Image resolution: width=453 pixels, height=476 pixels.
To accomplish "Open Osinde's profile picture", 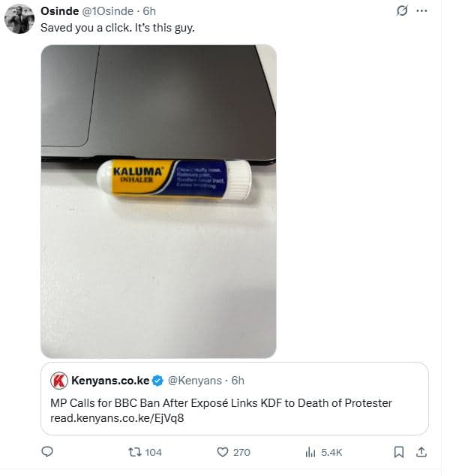I will (19, 20).
